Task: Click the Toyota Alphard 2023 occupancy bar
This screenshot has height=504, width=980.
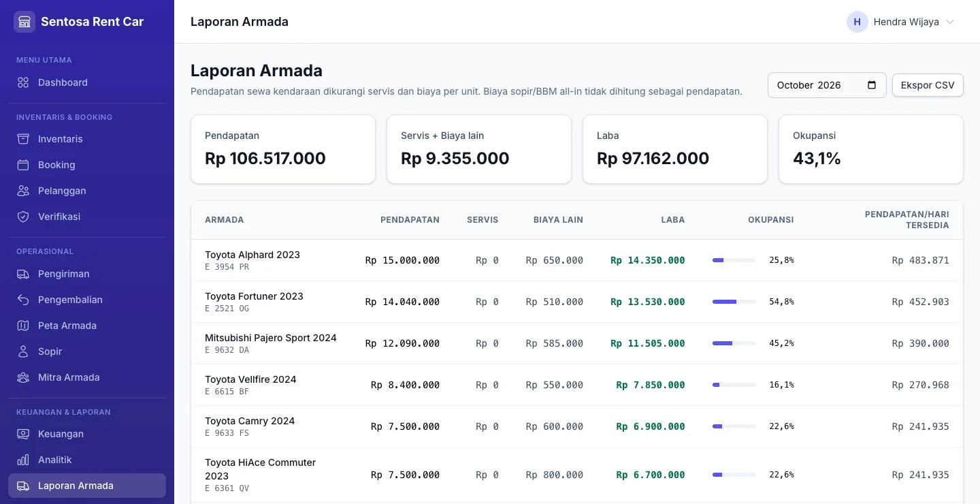Action: click(x=734, y=260)
